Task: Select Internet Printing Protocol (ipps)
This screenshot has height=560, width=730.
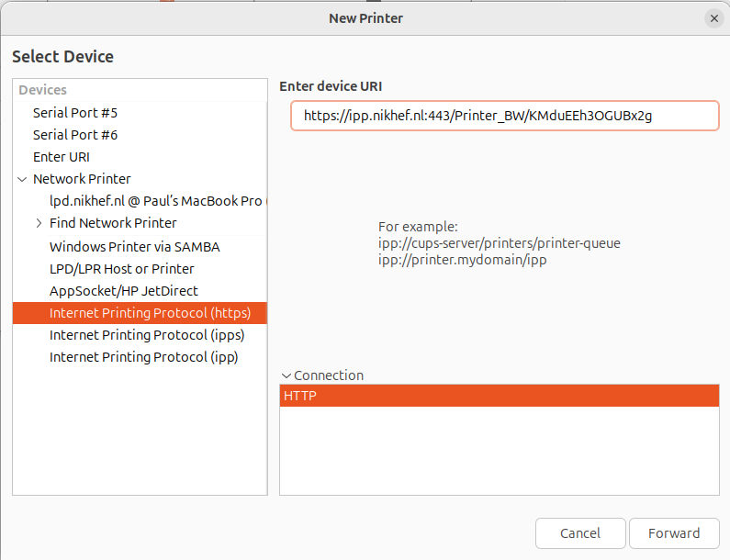Action: pyautogui.click(x=147, y=335)
